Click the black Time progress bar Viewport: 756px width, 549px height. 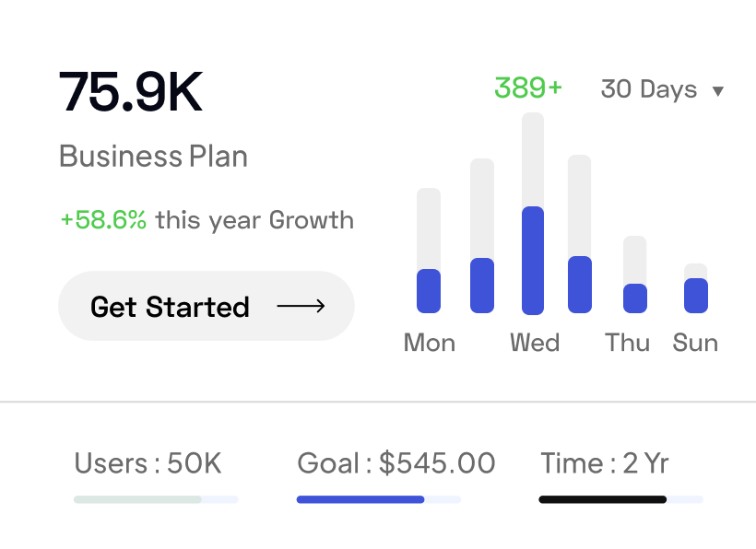point(620,499)
